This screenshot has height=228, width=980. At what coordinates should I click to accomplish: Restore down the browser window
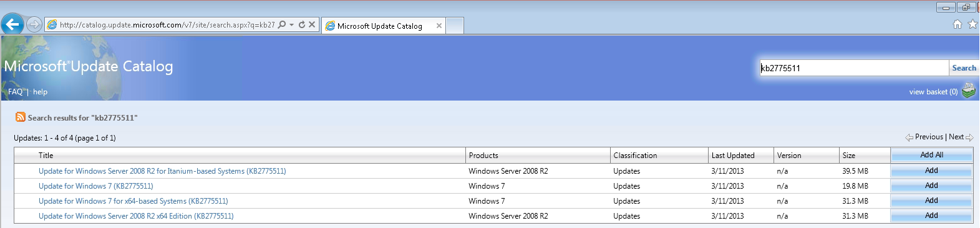coord(966,7)
